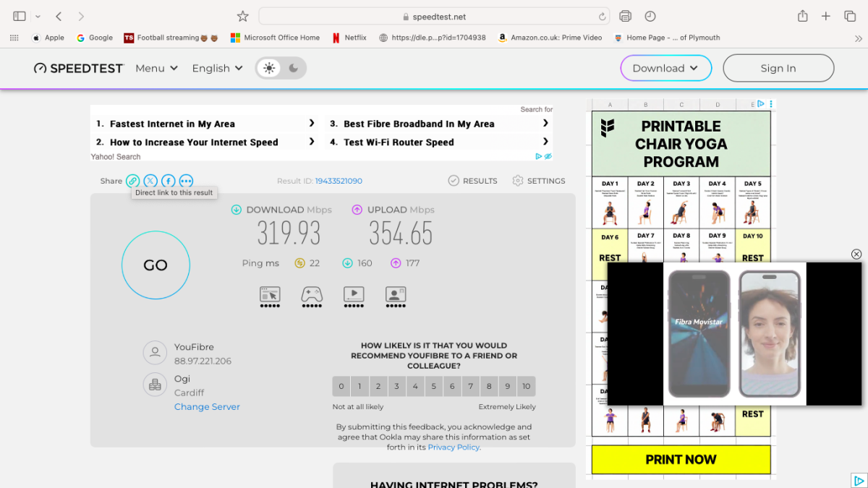The height and width of the screenshot is (488, 868).
Task: Go forward with the Safari forward arrow
Action: [80, 16]
